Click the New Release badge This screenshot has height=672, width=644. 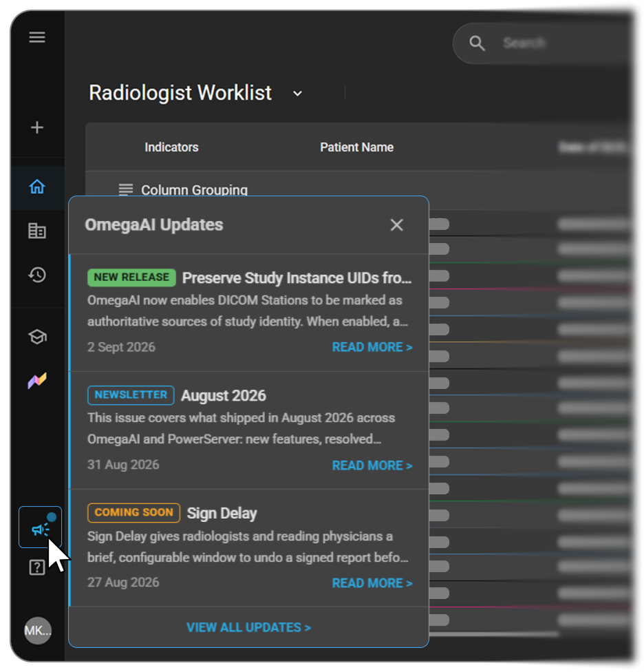tap(131, 277)
